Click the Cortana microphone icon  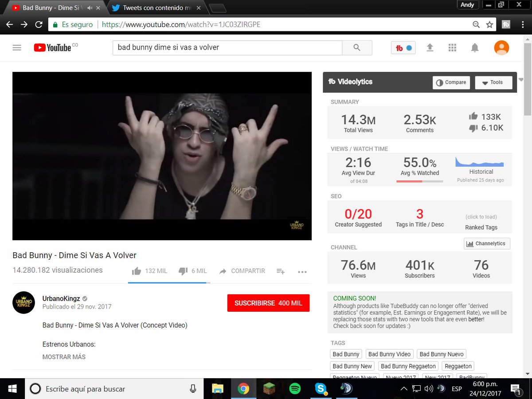point(193,389)
